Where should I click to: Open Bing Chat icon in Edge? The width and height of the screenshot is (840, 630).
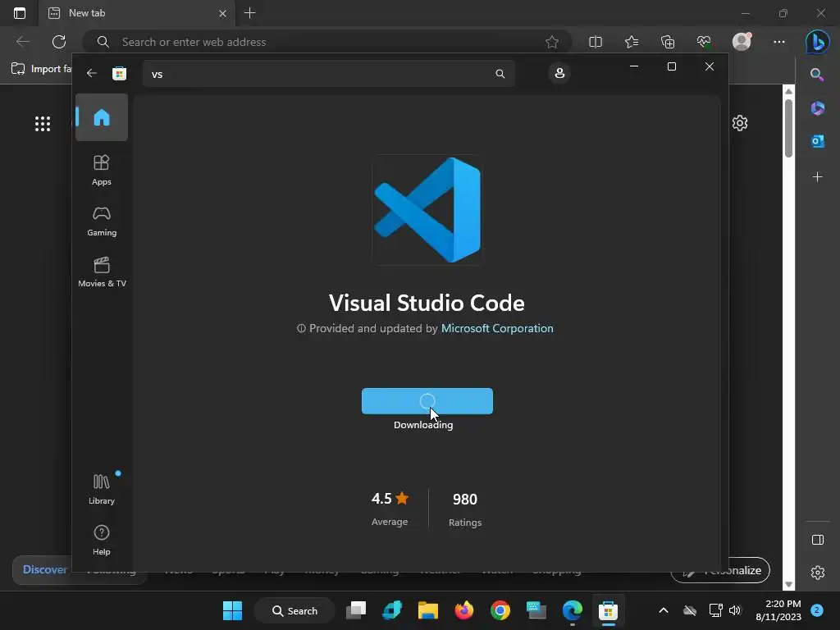tap(817, 42)
